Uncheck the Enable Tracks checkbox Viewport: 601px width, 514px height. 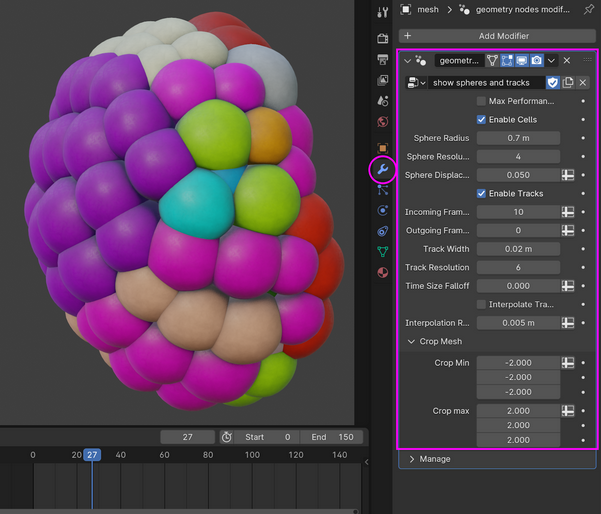481,194
